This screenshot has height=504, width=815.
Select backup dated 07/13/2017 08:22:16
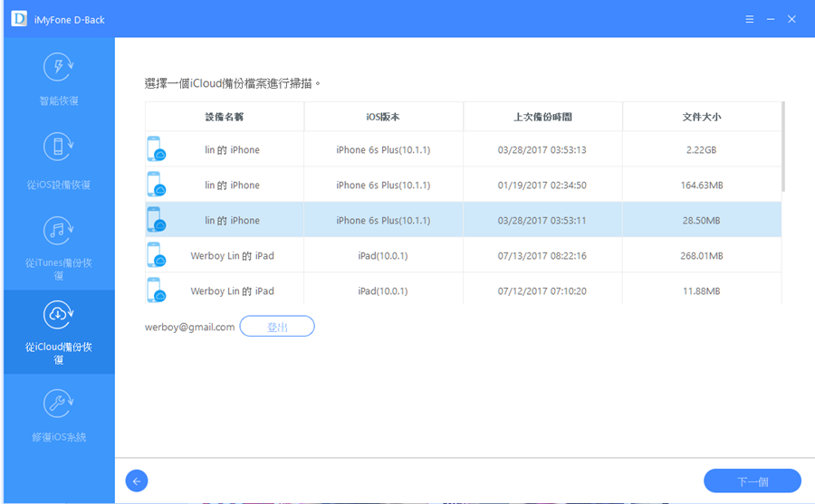point(542,256)
